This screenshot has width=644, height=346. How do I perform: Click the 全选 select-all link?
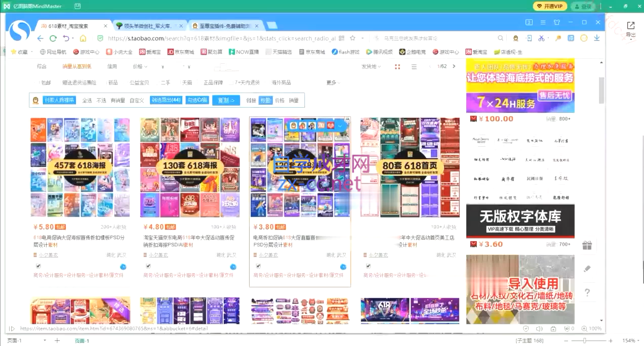point(87,100)
